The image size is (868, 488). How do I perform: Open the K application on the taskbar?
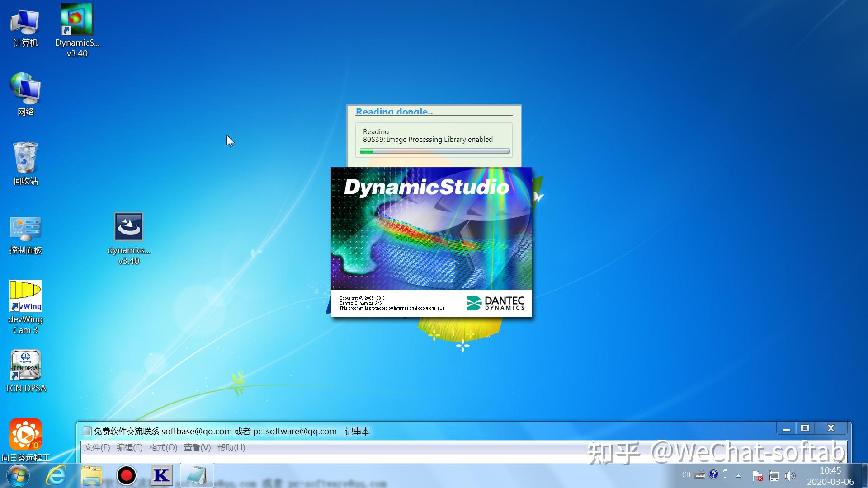161,475
